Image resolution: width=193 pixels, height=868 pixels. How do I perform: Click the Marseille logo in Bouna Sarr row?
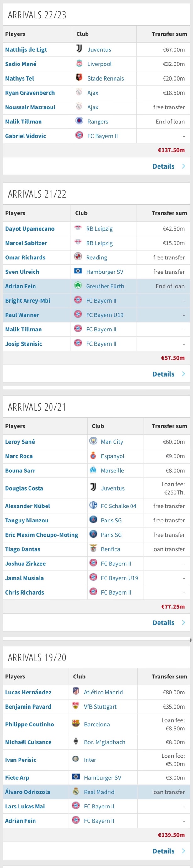(x=93, y=470)
